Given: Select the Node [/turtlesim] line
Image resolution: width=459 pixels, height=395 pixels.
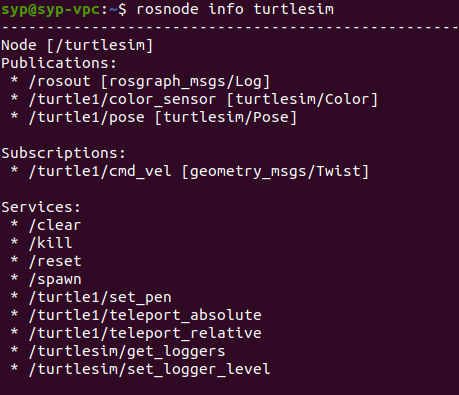Looking at the screenshot, I should click(77, 45).
